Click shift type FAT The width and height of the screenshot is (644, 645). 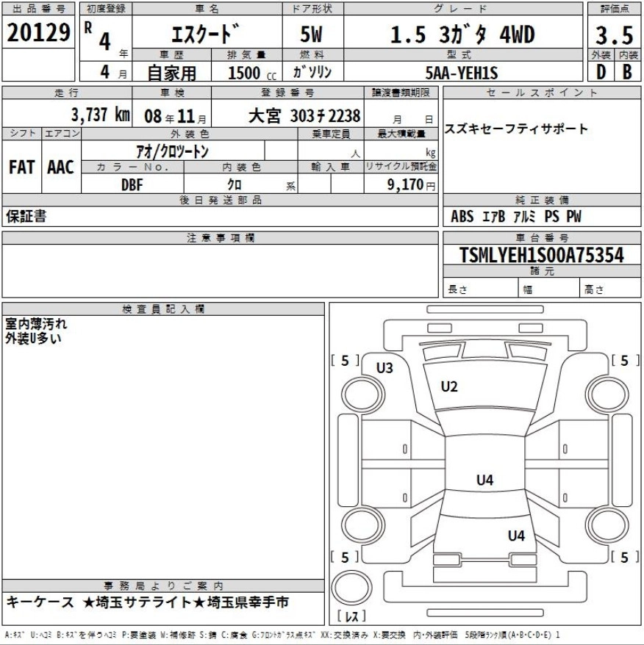point(21,167)
